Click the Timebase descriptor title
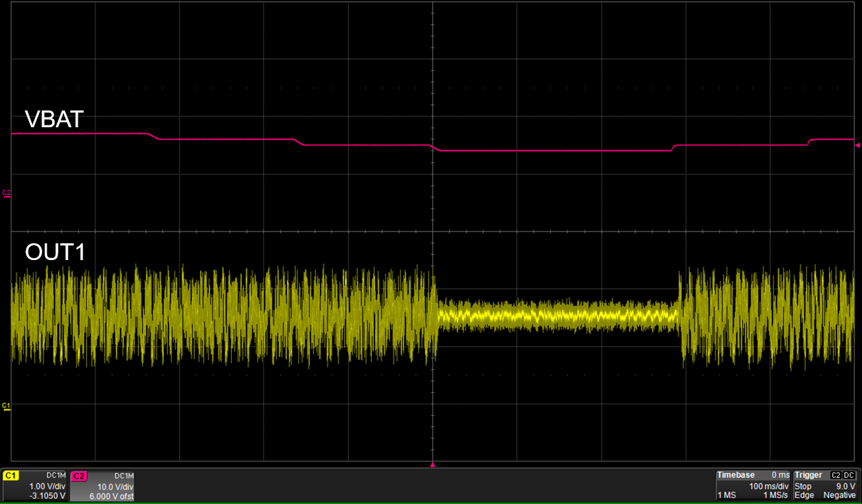The image size is (862, 504). [736, 475]
